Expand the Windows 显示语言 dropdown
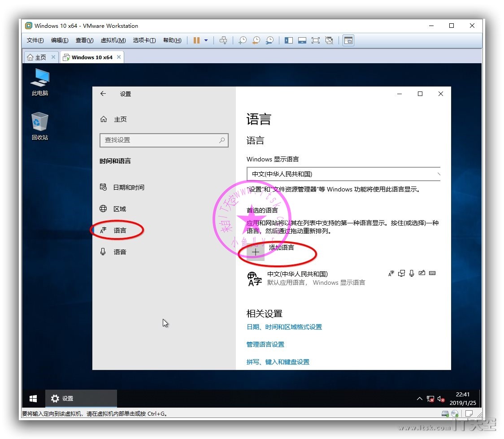 (x=343, y=174)
